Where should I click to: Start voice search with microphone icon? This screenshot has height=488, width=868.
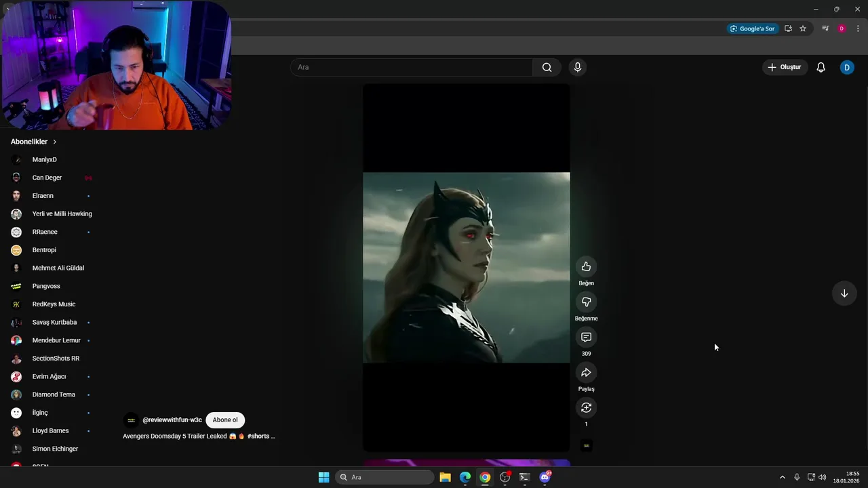[x=578, y=67]
